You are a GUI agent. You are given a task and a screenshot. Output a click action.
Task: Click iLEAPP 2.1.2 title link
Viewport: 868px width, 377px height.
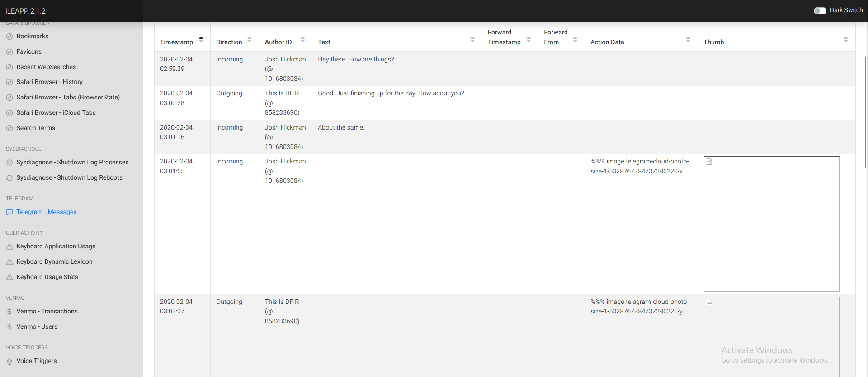point(25,11)
